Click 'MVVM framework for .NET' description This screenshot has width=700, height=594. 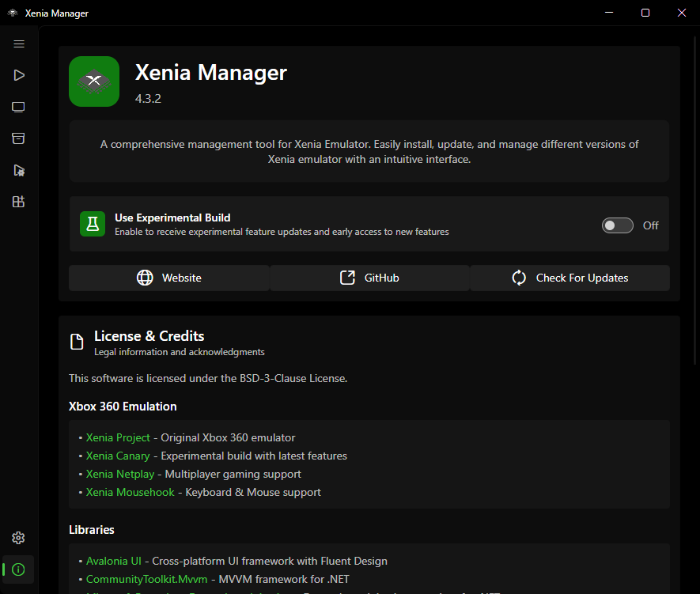284,579
